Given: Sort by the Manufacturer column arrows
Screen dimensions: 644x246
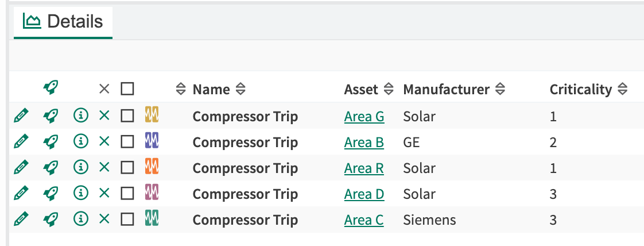Looking at the screenshot, I should tap(499, 89).
